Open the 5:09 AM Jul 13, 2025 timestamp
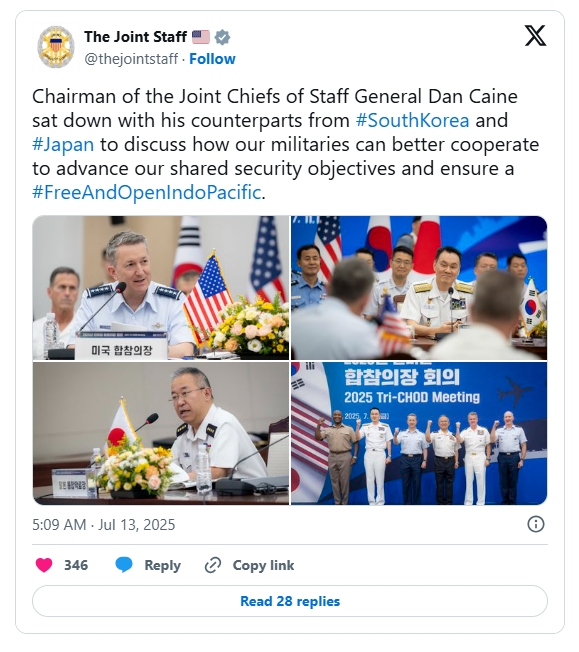 point(104,525)
